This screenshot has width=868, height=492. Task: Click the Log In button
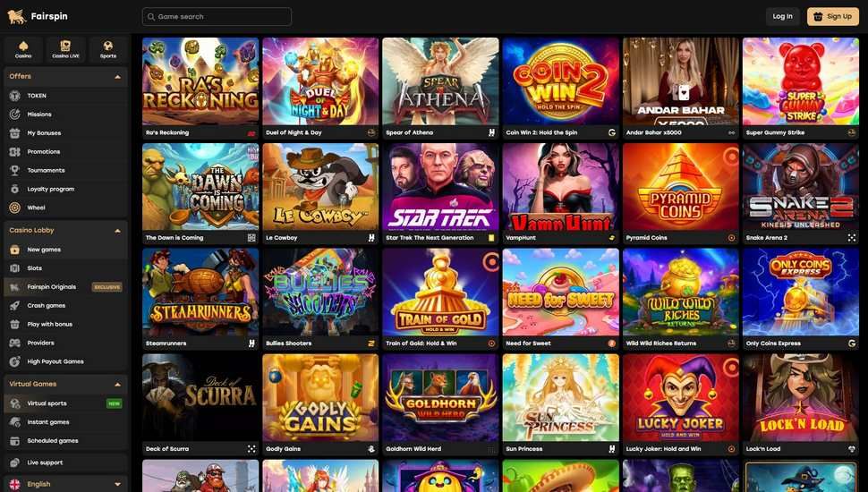pyautogui.click(x=782, y=17)
